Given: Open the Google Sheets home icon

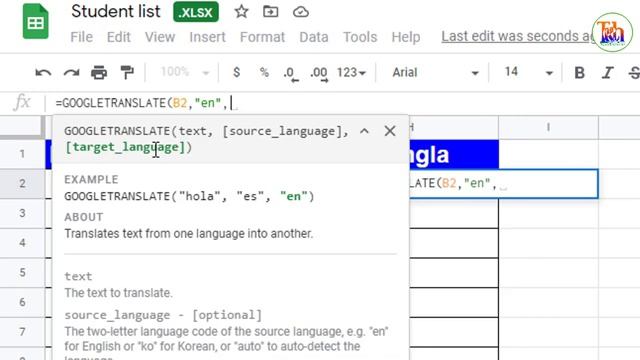Looking at the screenshot, I should (x=36, y=21).
